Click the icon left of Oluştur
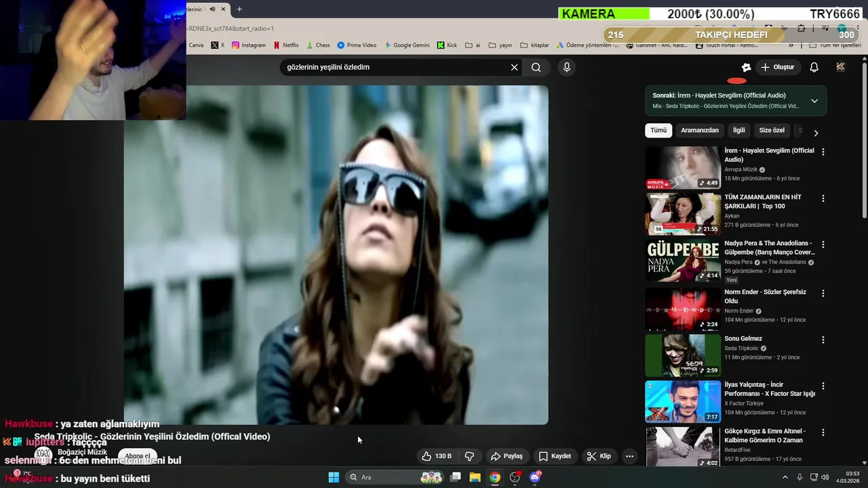Screen dimensions: 868x488 (746, 67)
